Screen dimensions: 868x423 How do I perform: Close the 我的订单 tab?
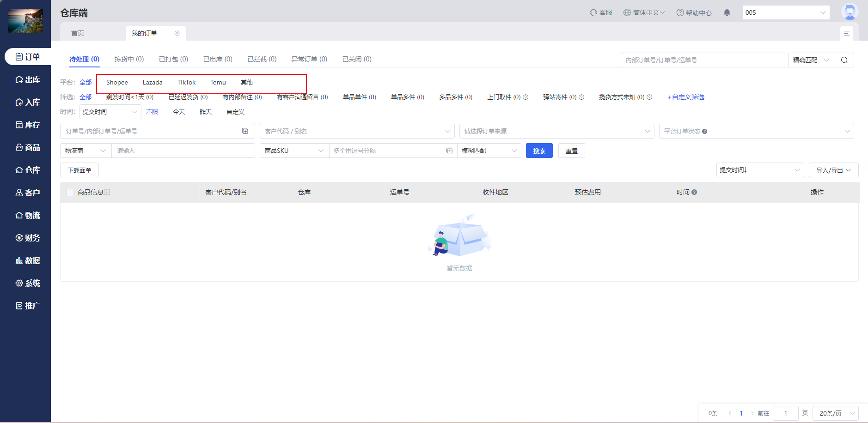click(177, 33)
